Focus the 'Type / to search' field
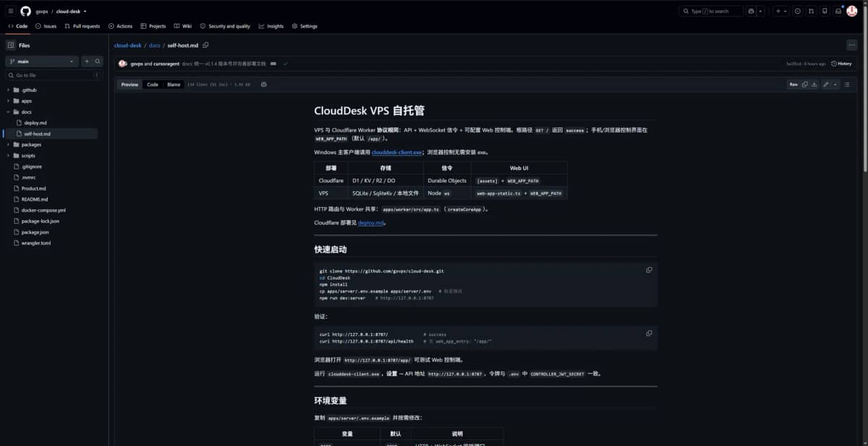The width and height of the screenshot is (868, 446). click(x=710, y=11)
